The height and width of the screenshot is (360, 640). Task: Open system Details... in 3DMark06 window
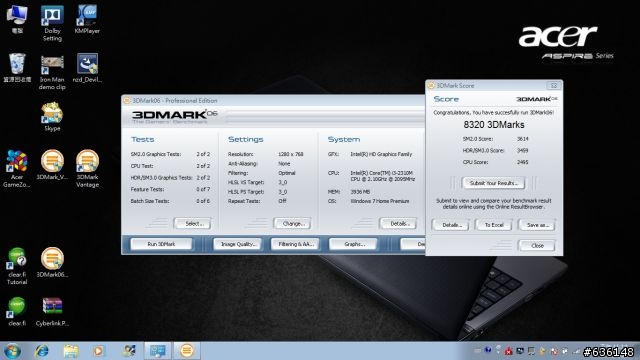398,223
